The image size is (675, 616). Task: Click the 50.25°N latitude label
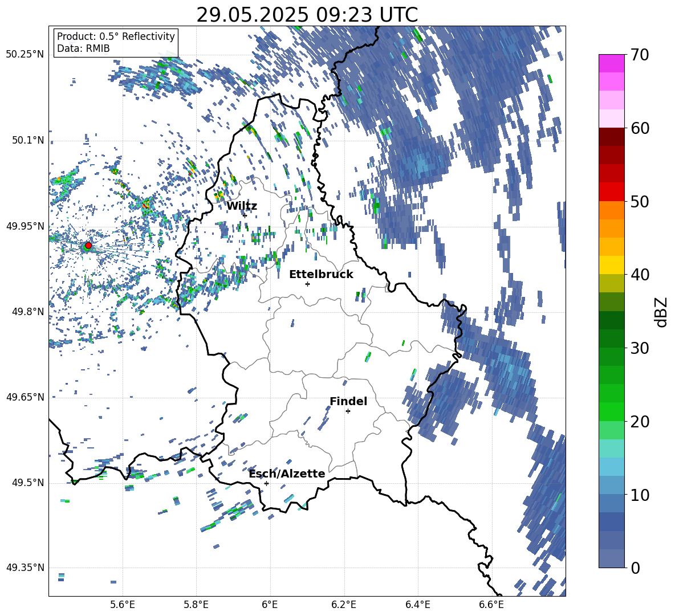coord(25,55)
